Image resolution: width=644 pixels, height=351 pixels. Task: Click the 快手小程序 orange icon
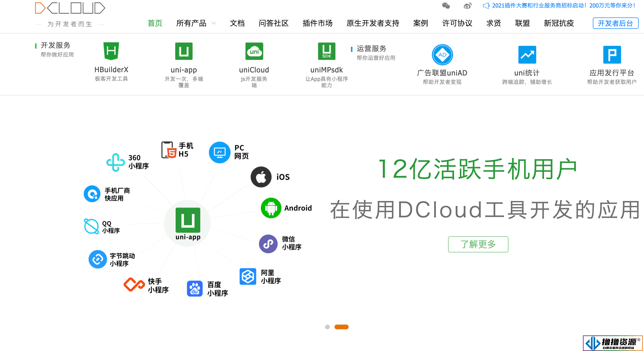click(x=134, y=284)
